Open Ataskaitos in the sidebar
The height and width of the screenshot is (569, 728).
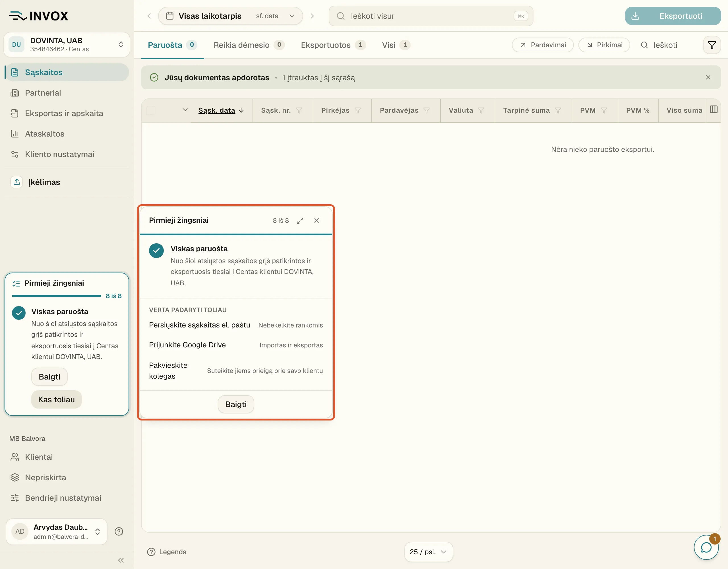coord(67,134)
